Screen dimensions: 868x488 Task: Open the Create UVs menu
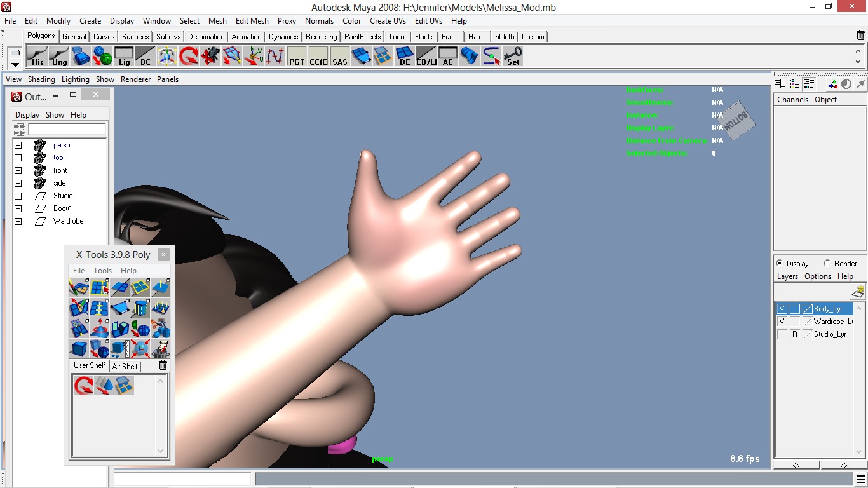(388, 21)
